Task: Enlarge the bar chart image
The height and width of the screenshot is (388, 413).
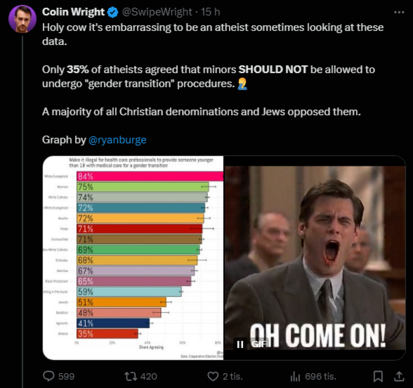Action: (x=133, y=258)
